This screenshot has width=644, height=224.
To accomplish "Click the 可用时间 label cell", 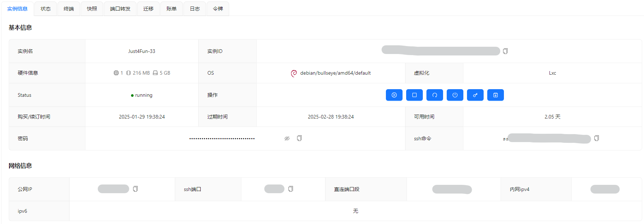I will 434,117.
